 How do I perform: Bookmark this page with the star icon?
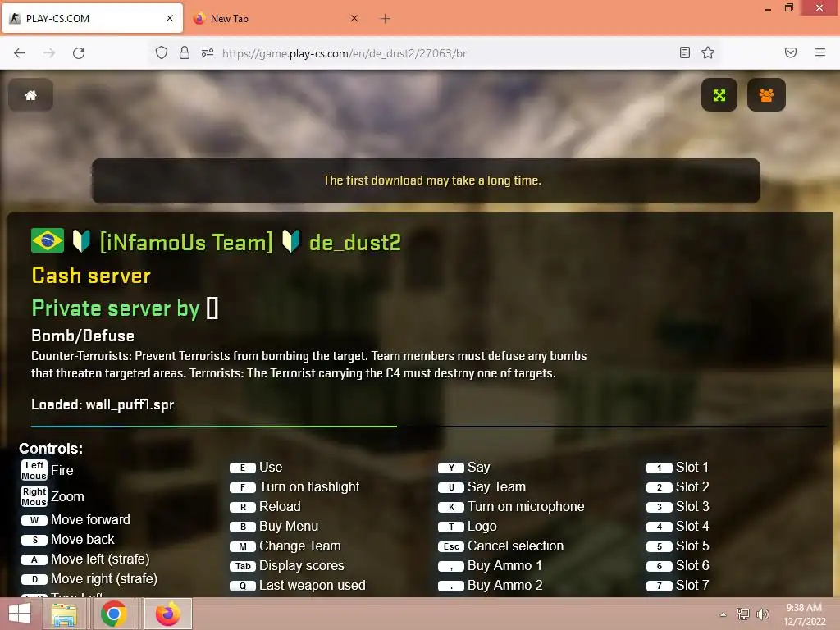708,52
